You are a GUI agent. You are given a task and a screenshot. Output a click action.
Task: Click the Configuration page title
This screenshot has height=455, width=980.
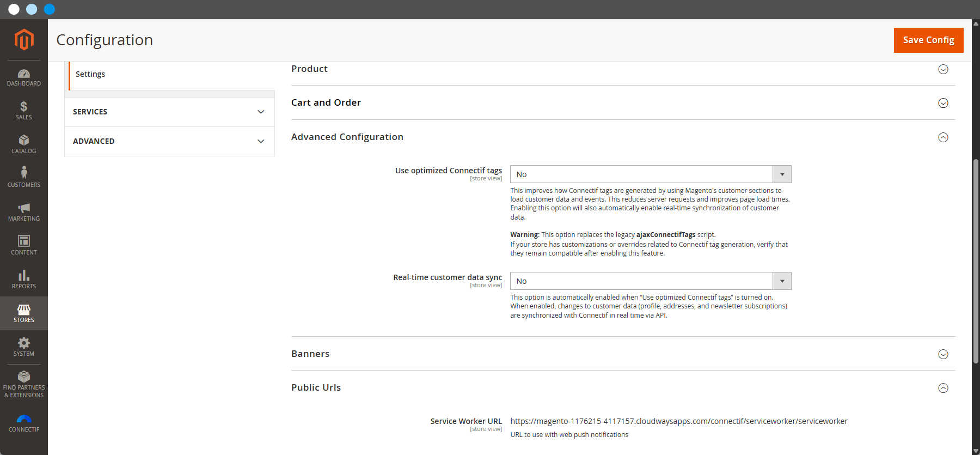coord(105,40)
